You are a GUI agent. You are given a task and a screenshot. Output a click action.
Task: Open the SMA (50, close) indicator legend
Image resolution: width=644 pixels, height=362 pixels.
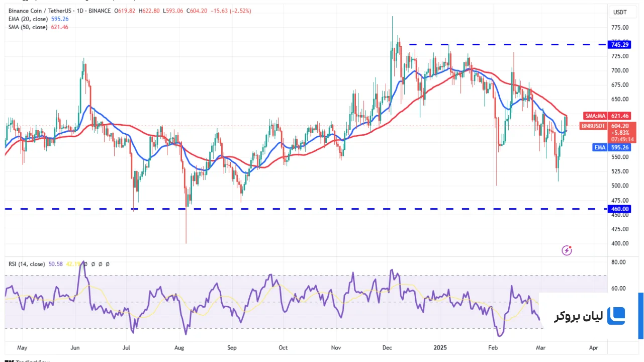tap(27, 27)
